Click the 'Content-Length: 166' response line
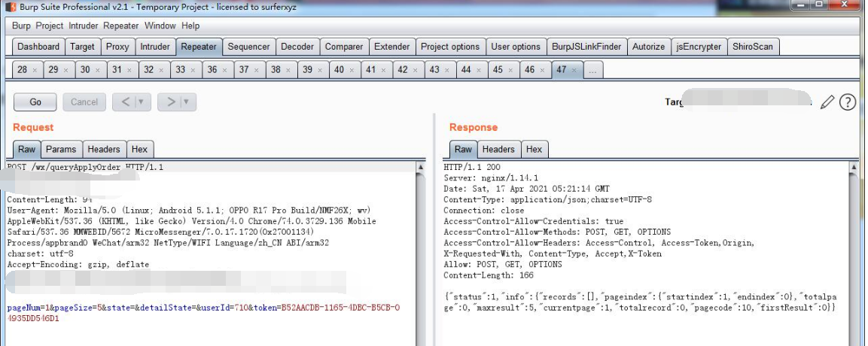Viewport: 868px width, 346px height. pos(489,275)
